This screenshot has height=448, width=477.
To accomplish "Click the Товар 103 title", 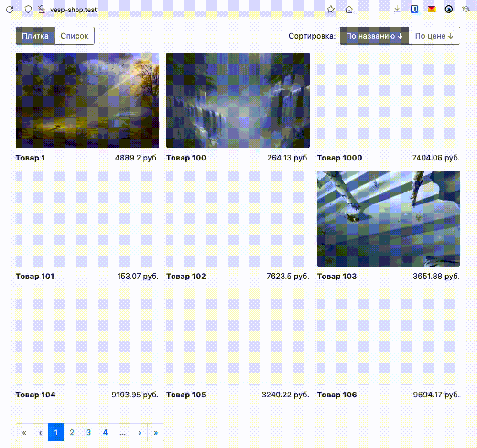I will (x=337, y=276).
